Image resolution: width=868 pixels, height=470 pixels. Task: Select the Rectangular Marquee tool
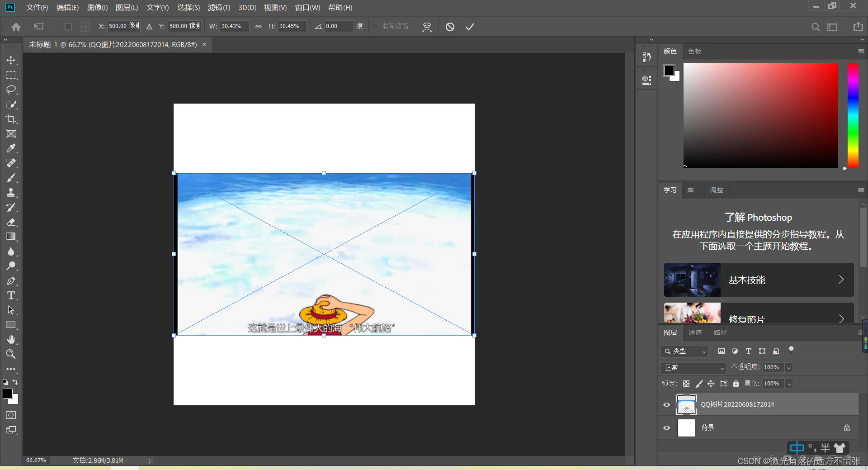[x=11, y=75]
